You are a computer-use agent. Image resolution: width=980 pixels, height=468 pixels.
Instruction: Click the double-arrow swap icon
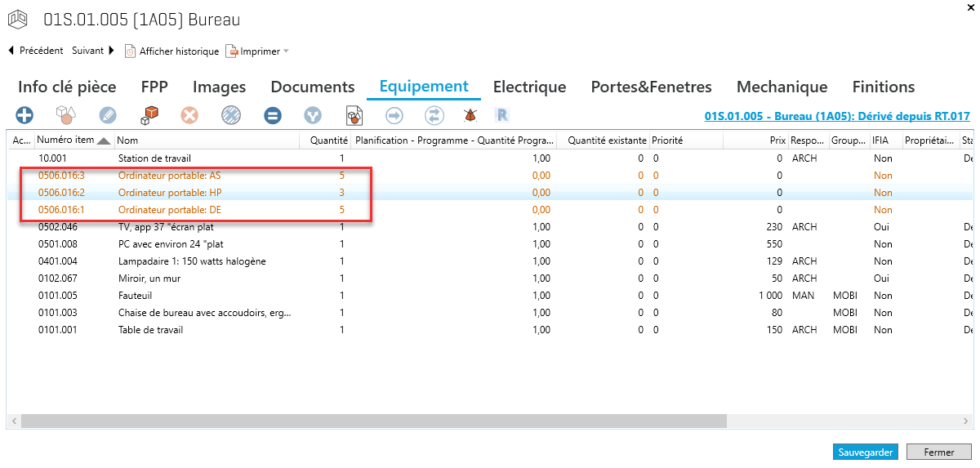434,115
